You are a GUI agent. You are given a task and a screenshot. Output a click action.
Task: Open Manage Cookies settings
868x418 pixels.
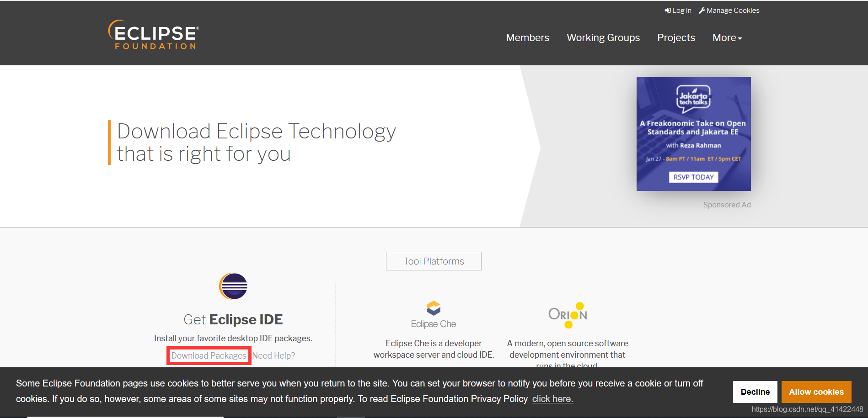coord(729,11)
